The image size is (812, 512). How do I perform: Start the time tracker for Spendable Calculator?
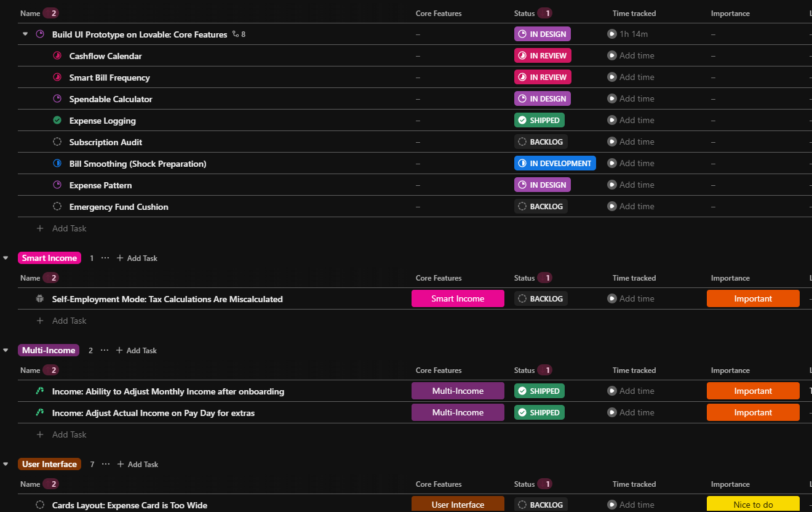click(x=611, y=98)
